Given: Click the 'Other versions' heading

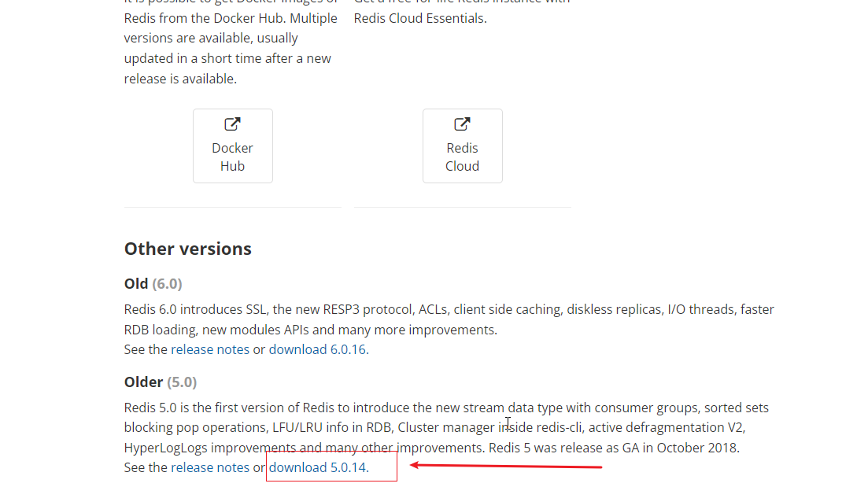Looking at the screenshot, I should 187,248.
